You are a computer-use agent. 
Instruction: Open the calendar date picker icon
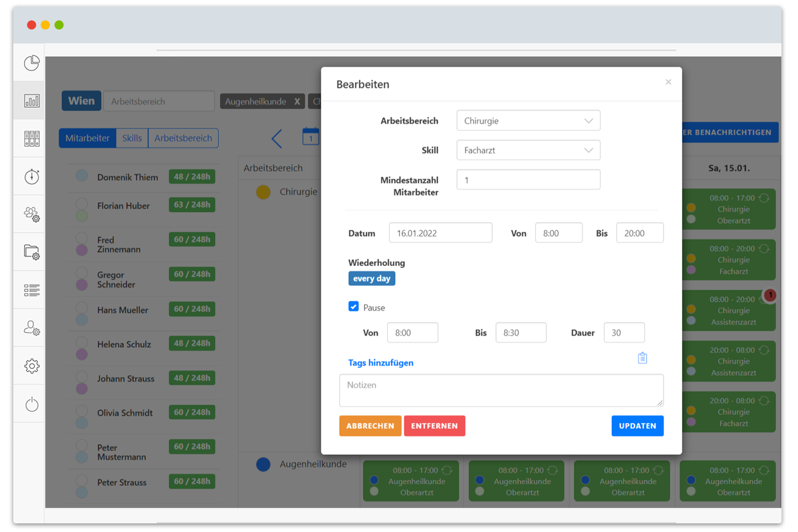(311, 136)
